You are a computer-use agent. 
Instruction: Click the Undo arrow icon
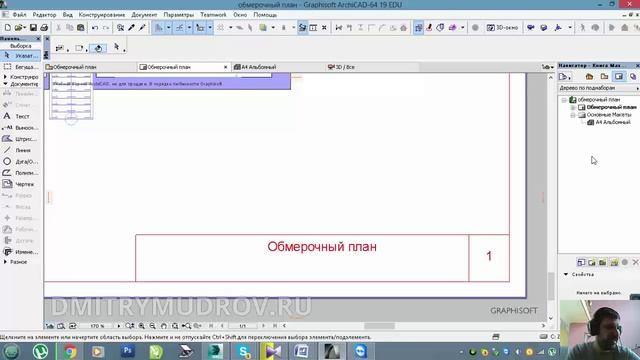95,27
